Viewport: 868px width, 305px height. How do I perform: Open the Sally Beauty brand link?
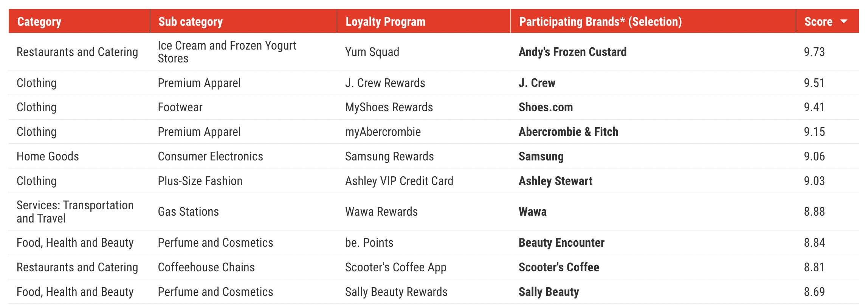[549, 292]
